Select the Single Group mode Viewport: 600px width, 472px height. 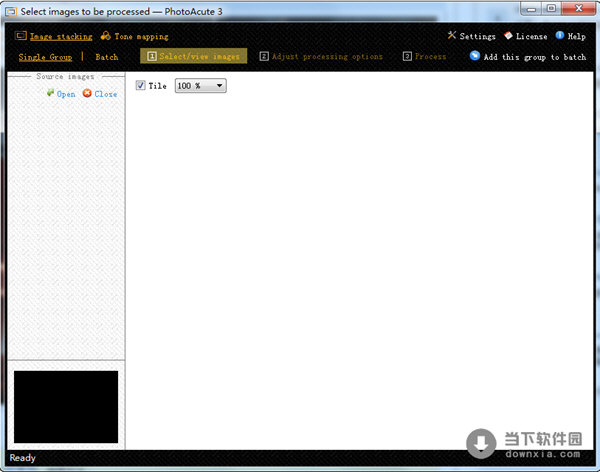(45, 57)
